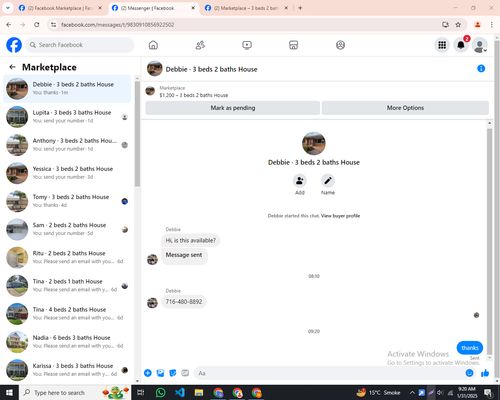Screen dimensions: 500x400
Task: Open the Groups icon in top navigation
Action: point(340,45)
